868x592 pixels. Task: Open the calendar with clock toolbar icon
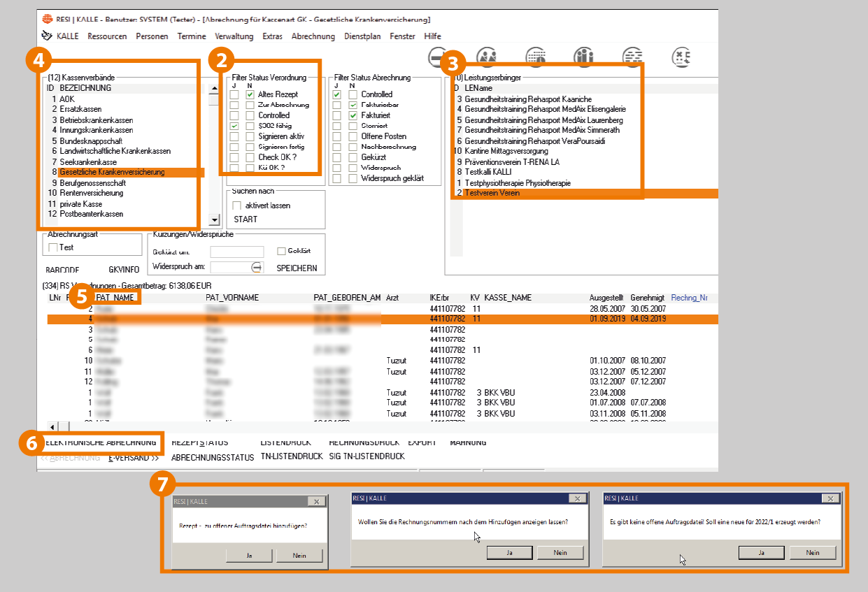tap(536, 56)
